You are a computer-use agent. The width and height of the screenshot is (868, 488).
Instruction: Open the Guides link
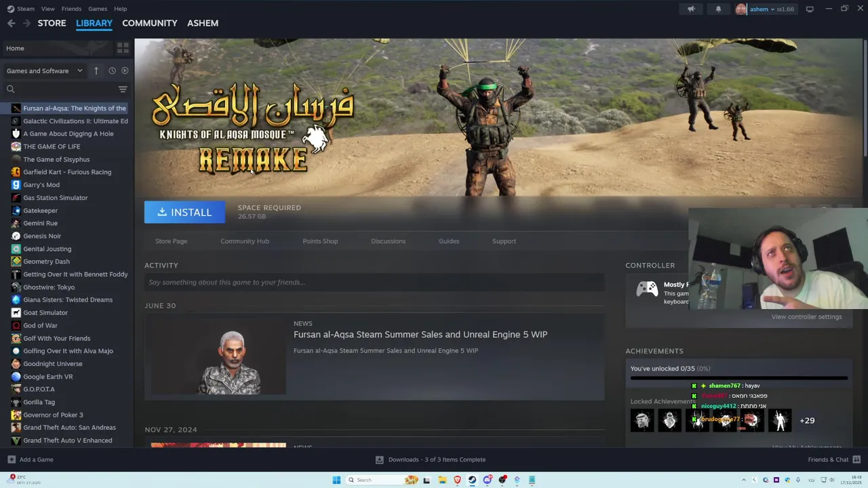449,241
